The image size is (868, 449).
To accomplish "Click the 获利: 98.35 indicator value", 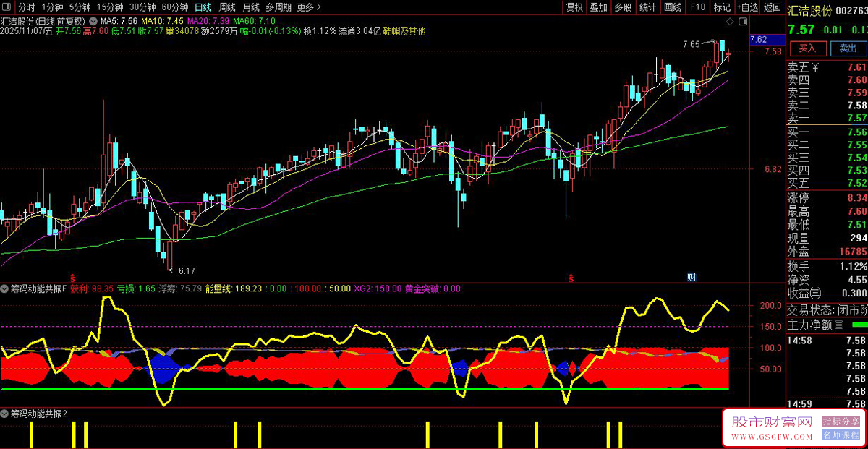I will pyautogui.click(x=91, y=288).
